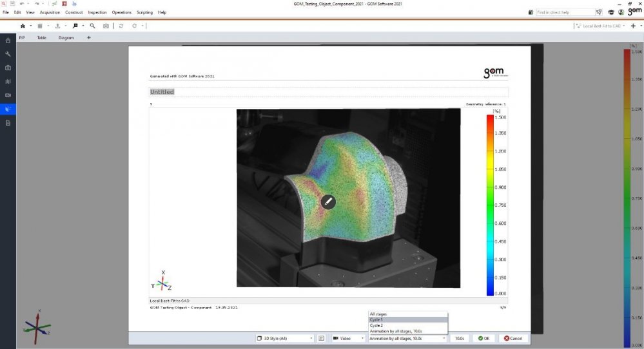Click the wrench icon in left sidebar
The width and height of the screenshot is (644, 349).
[8, 54]
